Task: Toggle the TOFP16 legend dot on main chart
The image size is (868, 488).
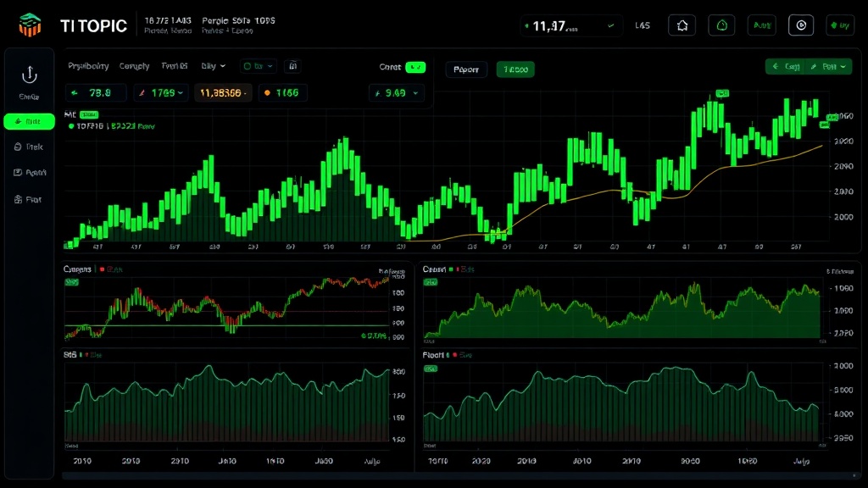Action: [x=71, y=126]
